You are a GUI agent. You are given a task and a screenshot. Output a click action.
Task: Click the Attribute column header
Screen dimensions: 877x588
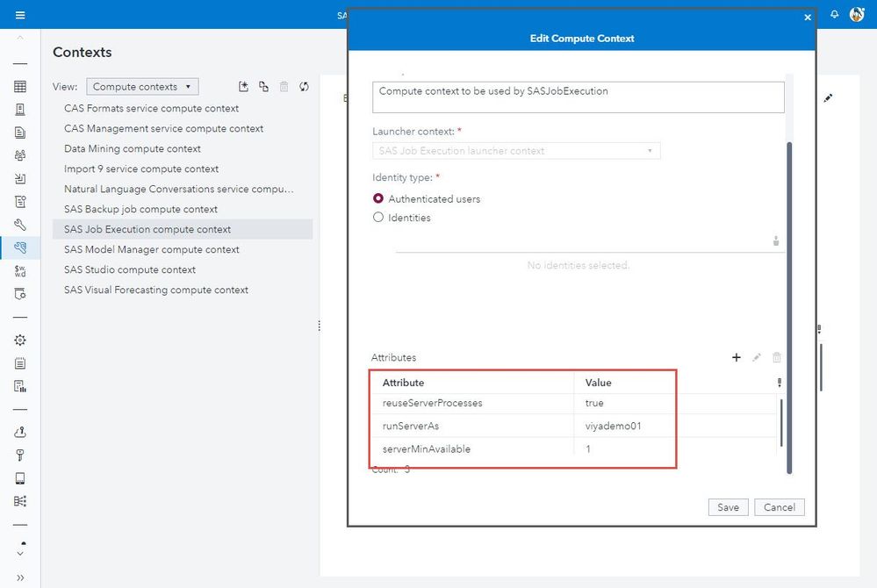pos(472,383)
